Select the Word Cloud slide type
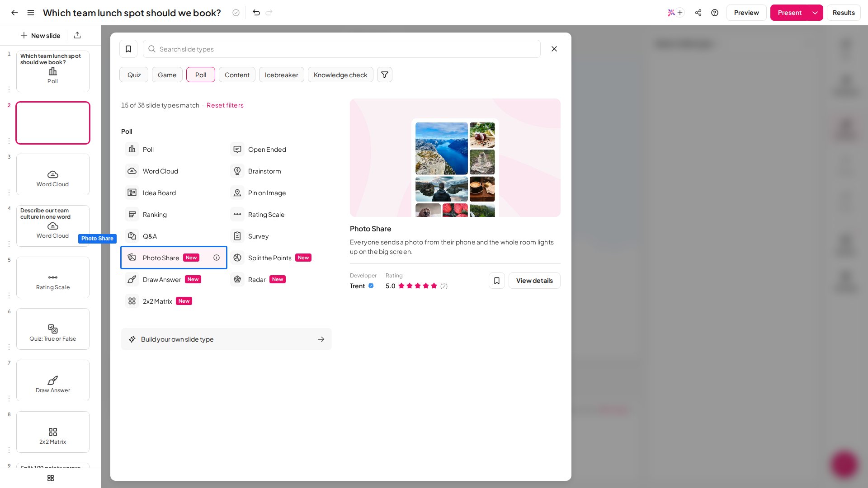 (x=174, y=171)
